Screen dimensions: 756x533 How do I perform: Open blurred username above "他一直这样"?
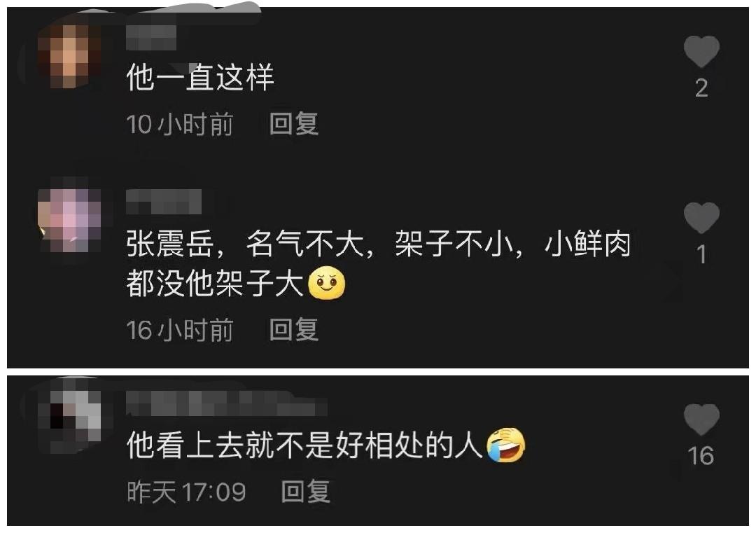point(151,38)
